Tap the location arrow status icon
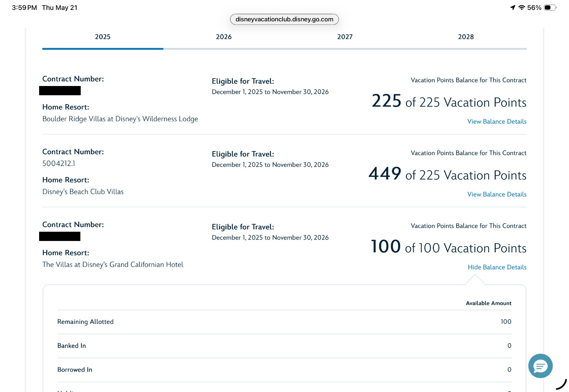Viewport: 569px width, 392px height. pos(512,7)
